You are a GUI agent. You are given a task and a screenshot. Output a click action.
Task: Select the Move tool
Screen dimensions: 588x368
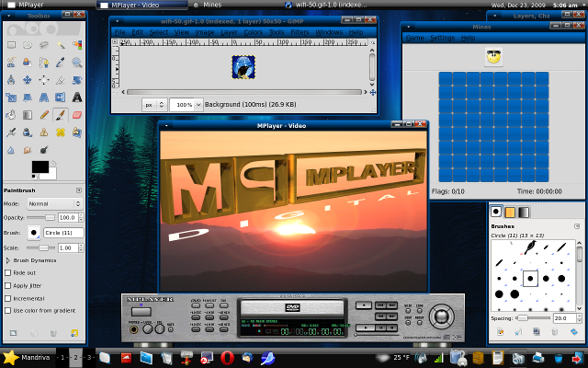(28, 80)
